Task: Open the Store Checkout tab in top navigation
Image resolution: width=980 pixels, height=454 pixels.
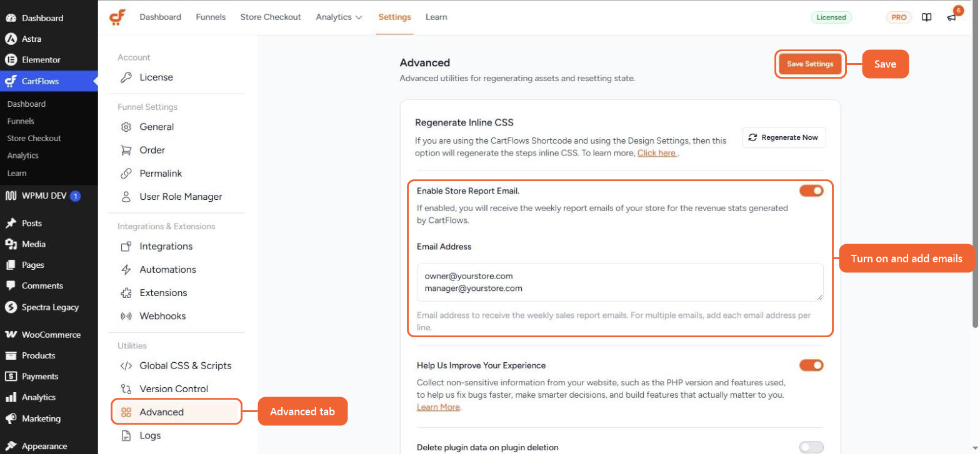Action: 271,17
